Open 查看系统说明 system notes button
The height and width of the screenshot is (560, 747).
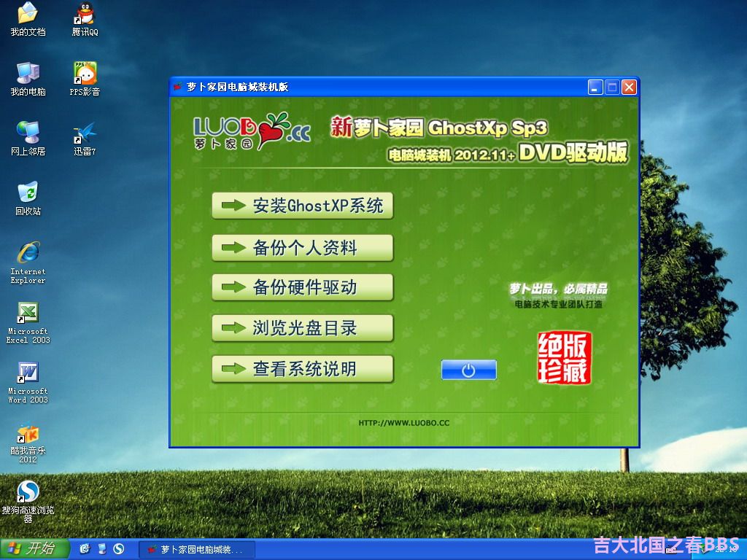pos(302,369)
